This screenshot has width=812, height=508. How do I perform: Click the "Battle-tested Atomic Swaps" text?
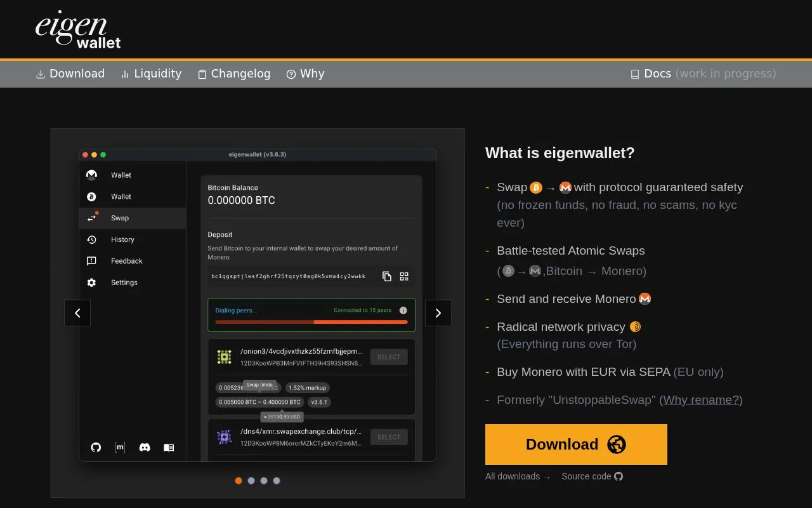pyautogui.click(x=571, y=251)
